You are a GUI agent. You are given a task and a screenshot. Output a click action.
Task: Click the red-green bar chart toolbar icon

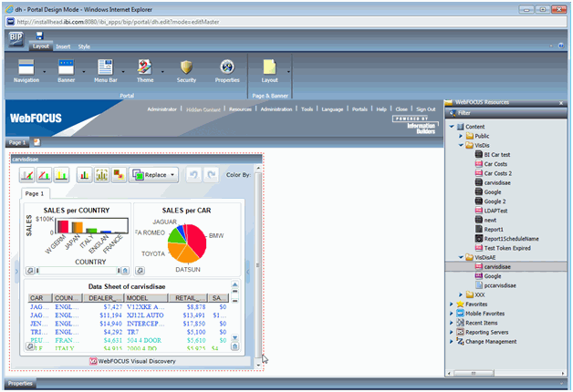tap(85, 175)
